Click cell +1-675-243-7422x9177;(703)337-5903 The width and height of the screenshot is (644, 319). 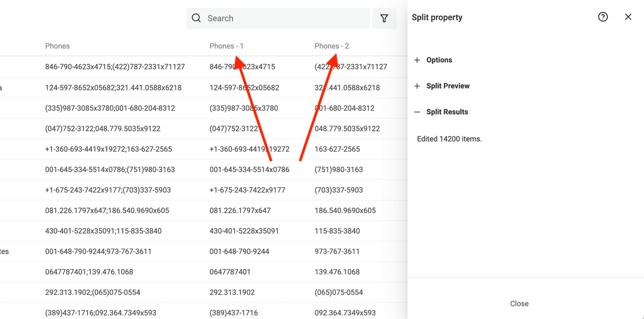click(x=108, y=190)
